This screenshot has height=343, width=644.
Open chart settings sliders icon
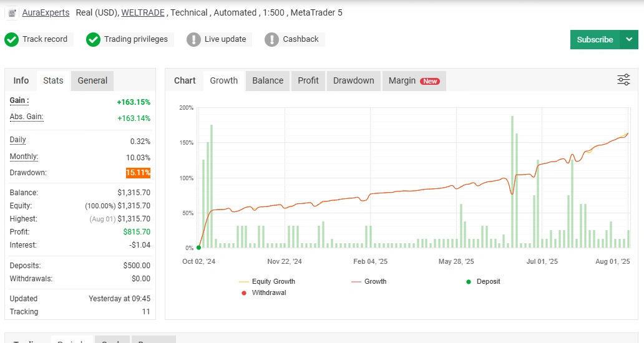point(623,80)
